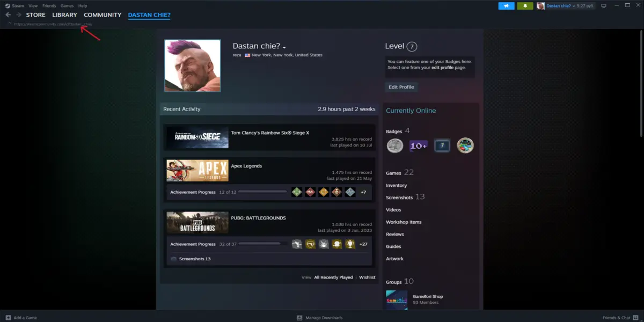Go forward with the right arrow
Viewport: 644px width, 322px height.
(19, 15)
